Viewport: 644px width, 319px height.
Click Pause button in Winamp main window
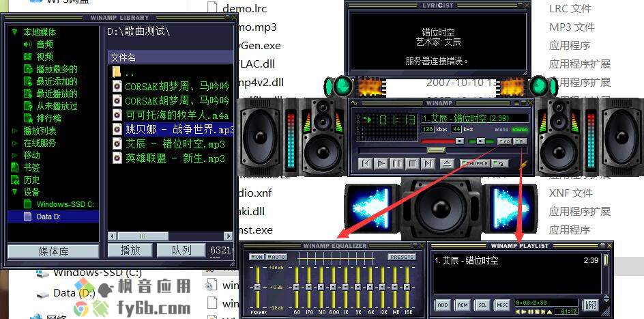(x=396, y=164)
